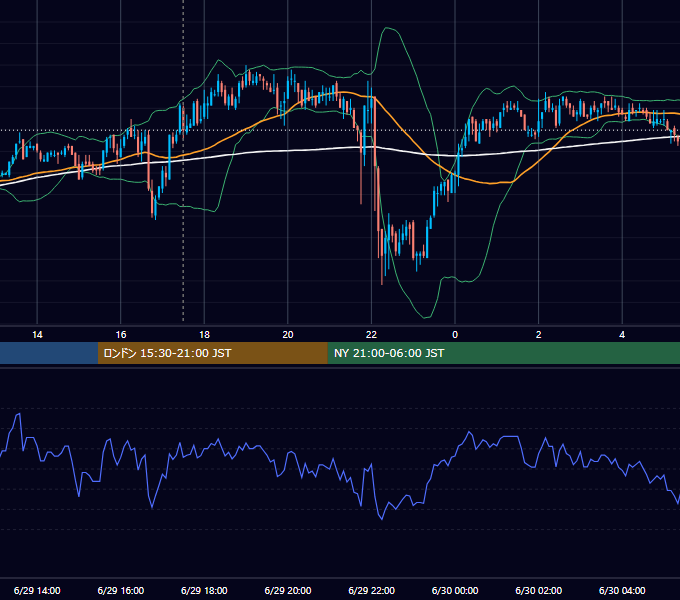The height and width of the screenshot is (600, 680).
Task: Click the 6/29 22:00 date label
Action: 371,590
